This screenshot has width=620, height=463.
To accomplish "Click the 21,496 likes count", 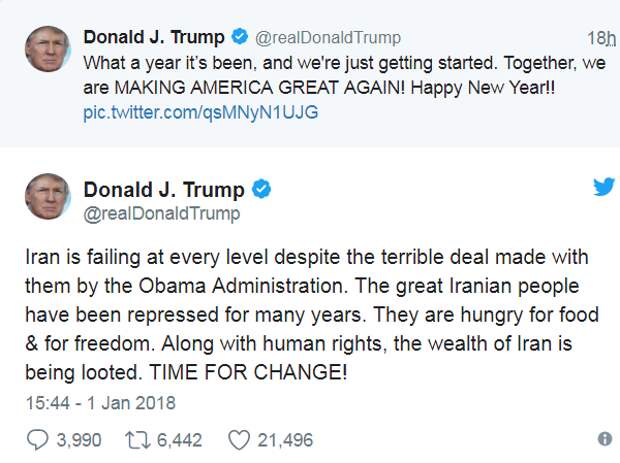I will click(x=285, y=439).
